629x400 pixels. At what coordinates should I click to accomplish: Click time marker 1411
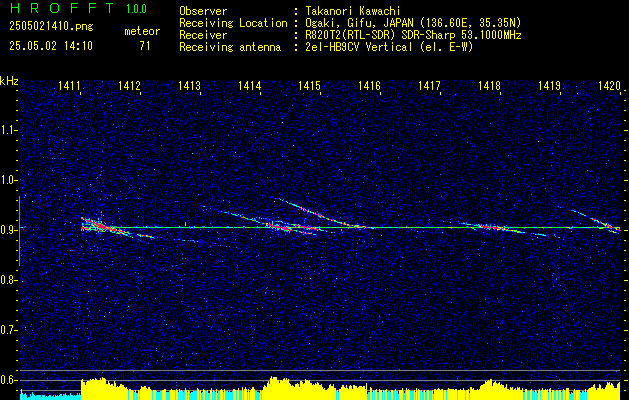69,85
